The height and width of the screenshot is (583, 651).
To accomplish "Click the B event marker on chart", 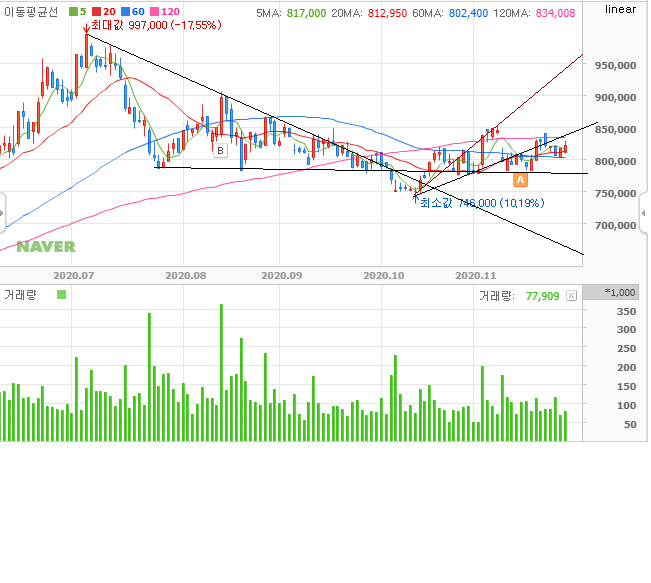I will click(220, 151).
